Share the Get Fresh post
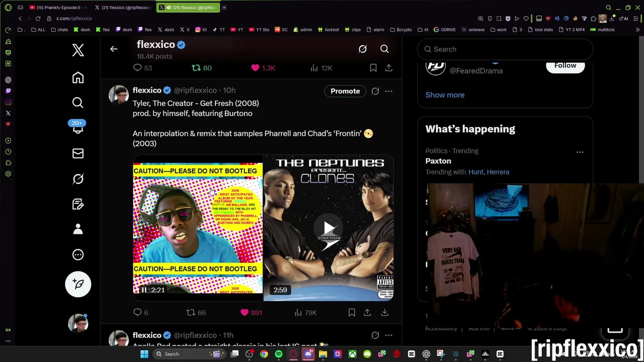Image resolution: width=644 pixels, height=362 pixels. coord(367,313)
